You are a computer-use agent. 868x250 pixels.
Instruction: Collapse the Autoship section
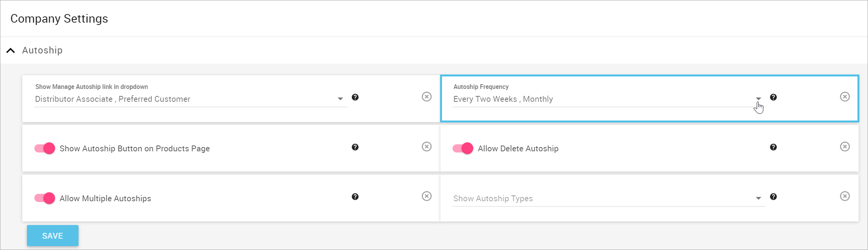tap(11, 50)
